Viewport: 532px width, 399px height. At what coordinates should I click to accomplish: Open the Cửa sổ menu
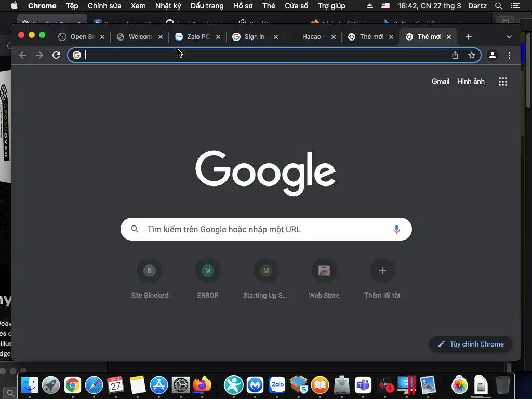pos(297,6)
